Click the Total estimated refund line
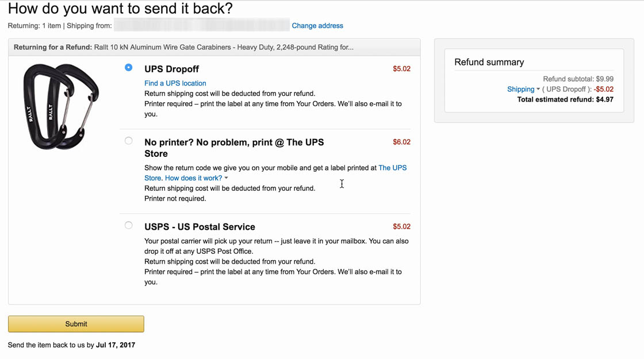Viewport: 644px width, 359px height. coord(565,99)
